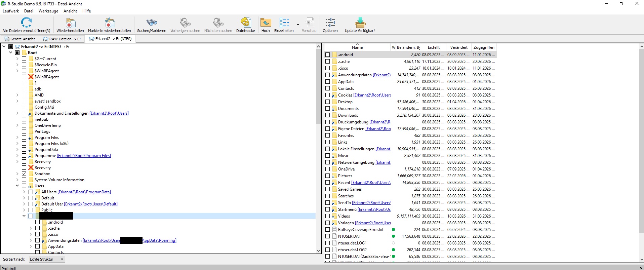Check the Music checkbox in file list
The height and width of the screenshot is (270, 644).
327,156
